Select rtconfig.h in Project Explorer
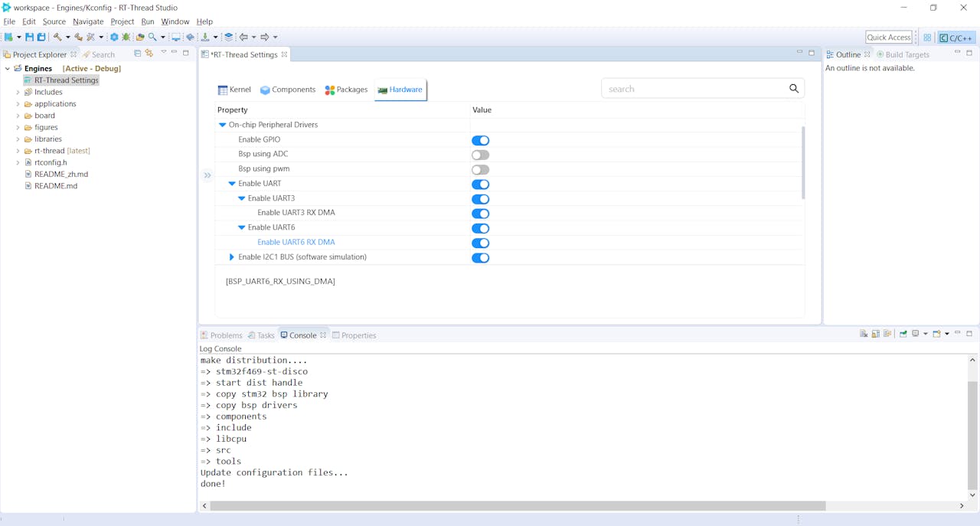This screenshot has width=980, height=526. (51, 162)
